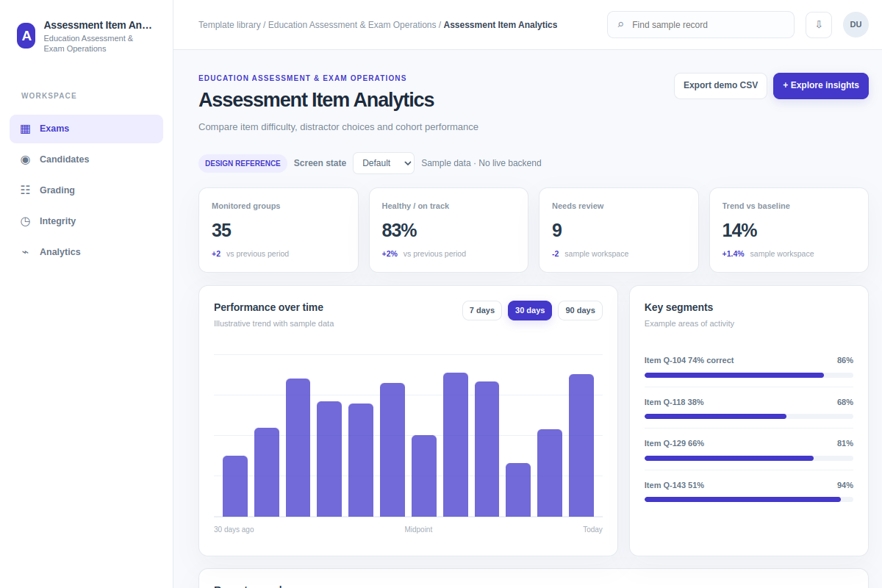Click the Item Q-129 progress bar
This screenshot has width=882, height=588.
click(x=749, y=458)
